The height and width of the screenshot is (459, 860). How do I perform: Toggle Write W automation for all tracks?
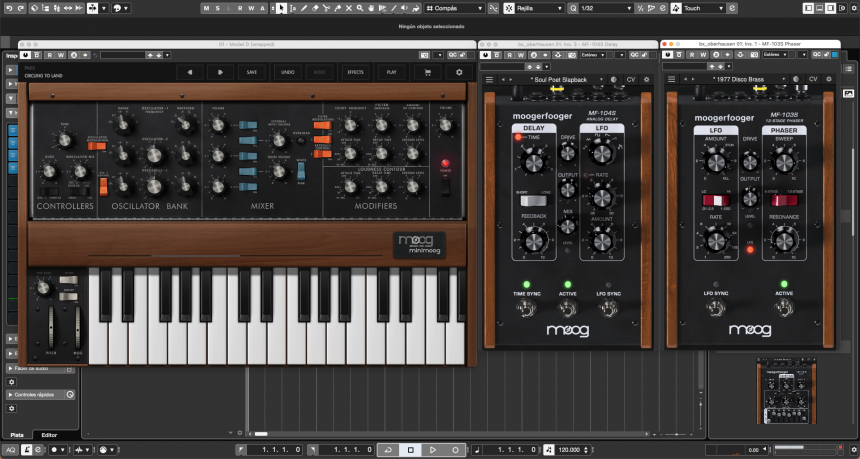[251, 8]
